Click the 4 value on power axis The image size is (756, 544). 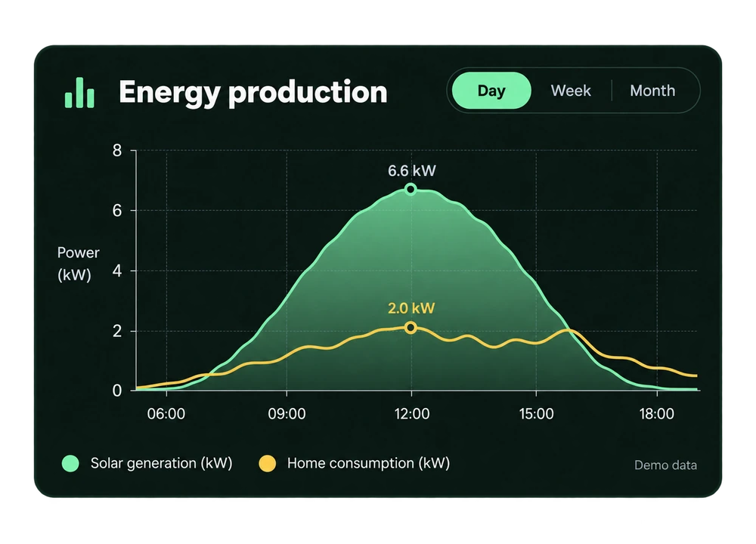point(117,270)
